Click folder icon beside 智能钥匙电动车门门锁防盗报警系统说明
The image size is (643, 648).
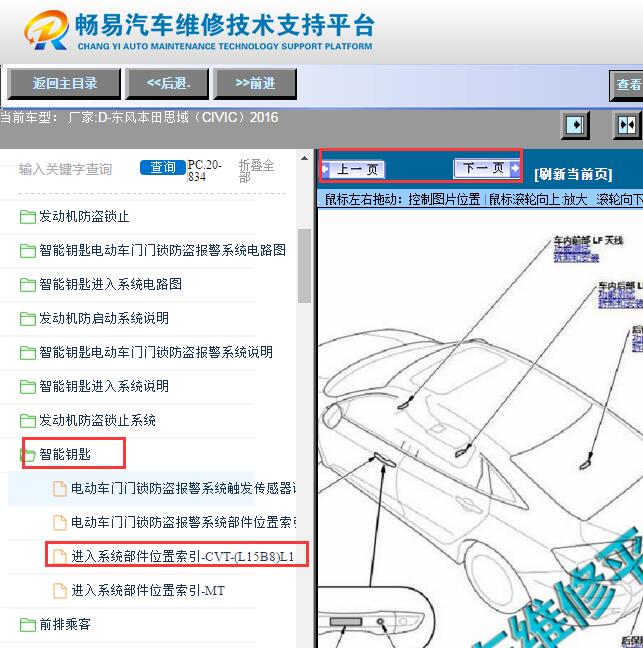[x=27, y=353]
